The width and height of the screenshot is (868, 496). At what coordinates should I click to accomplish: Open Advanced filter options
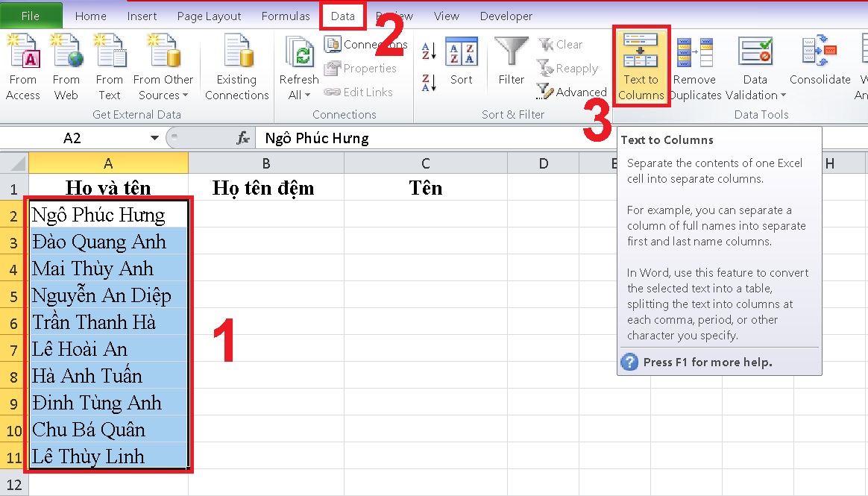tap(572, 92)
